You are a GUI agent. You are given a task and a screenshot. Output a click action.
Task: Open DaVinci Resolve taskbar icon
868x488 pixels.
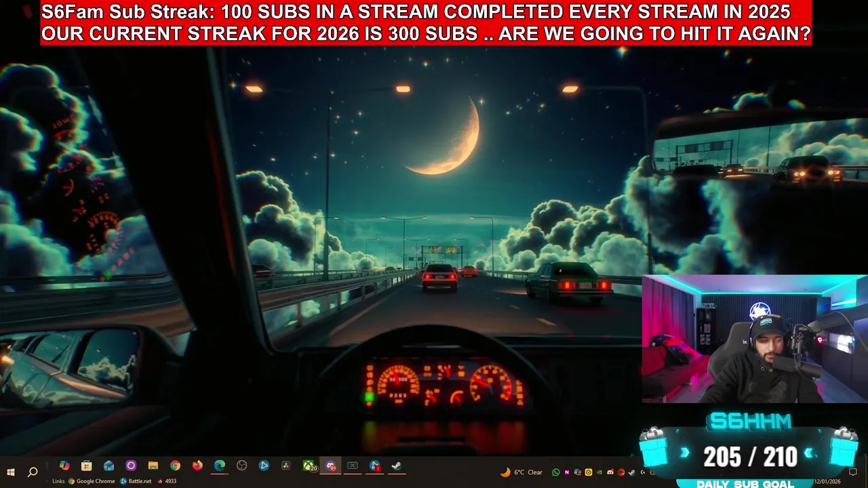286,466
